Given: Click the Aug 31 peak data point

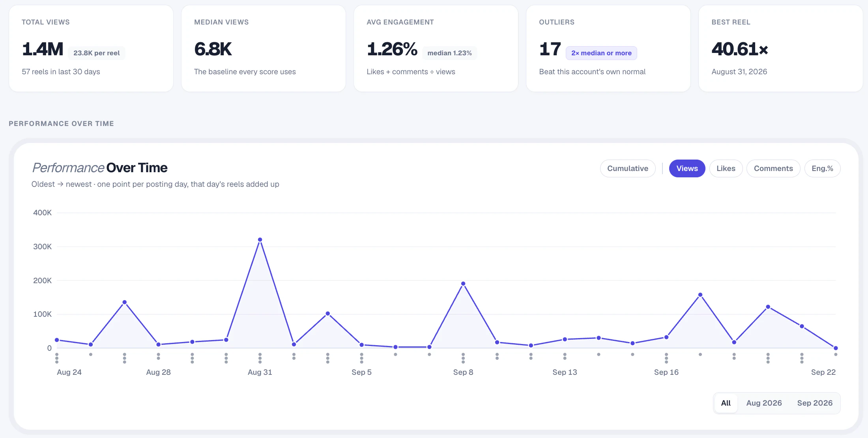Looking at the screenshot, I should click(x=260, y=240).
